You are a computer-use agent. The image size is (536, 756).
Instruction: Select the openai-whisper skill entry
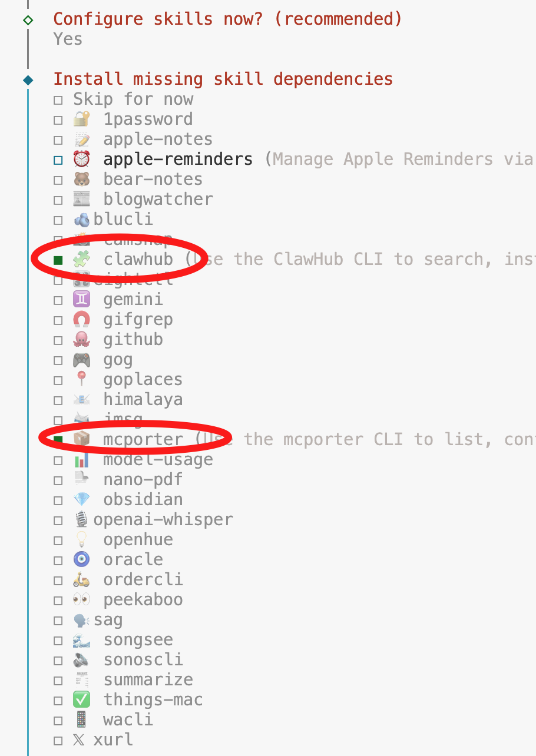[163, 520]
